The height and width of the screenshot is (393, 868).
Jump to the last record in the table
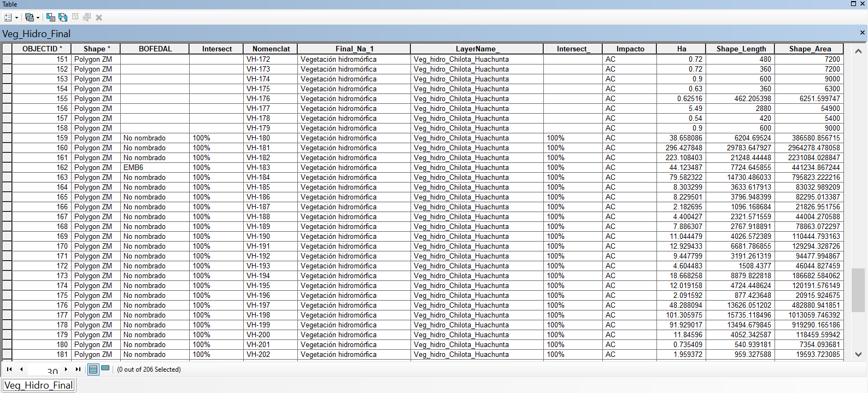pyautogui.click(x=78, y=369)
